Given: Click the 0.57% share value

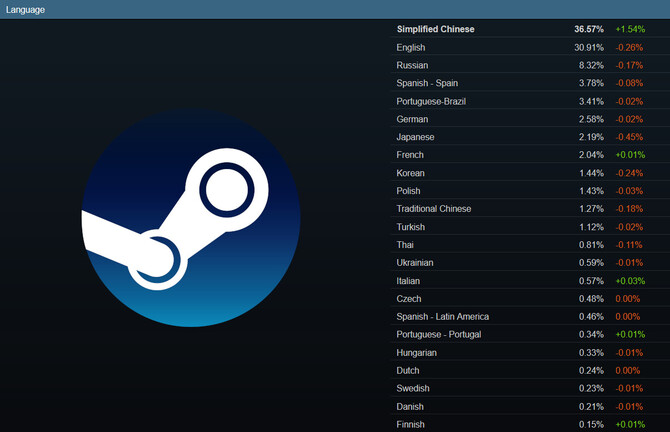Looking at the screenshot, I should coord(591,281).
